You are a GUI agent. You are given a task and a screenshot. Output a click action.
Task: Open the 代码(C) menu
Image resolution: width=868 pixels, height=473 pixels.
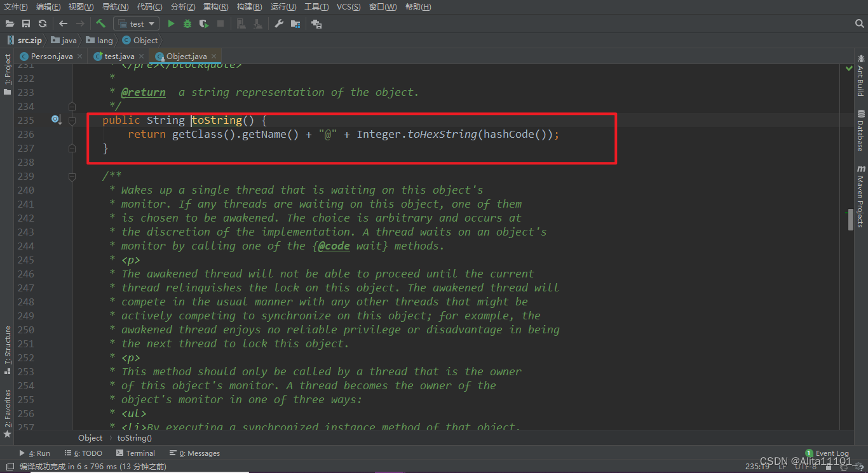[x=149, y=6]
